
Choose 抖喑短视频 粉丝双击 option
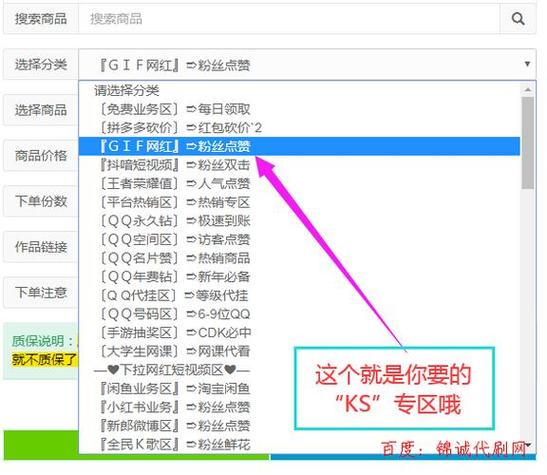[x=299, y=165]
